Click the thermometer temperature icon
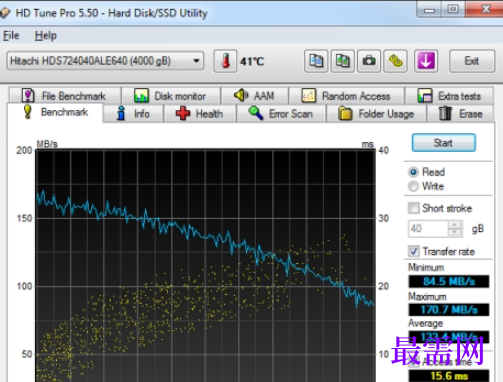This screenshot has width=503, height=382. (225, 61)
